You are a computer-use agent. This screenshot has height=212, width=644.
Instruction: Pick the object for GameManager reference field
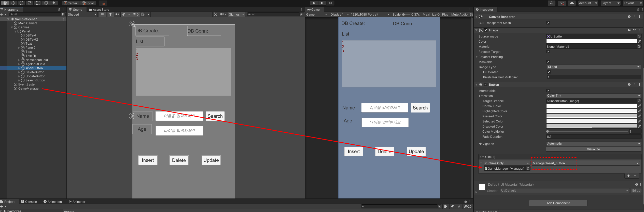pos(528,168)
